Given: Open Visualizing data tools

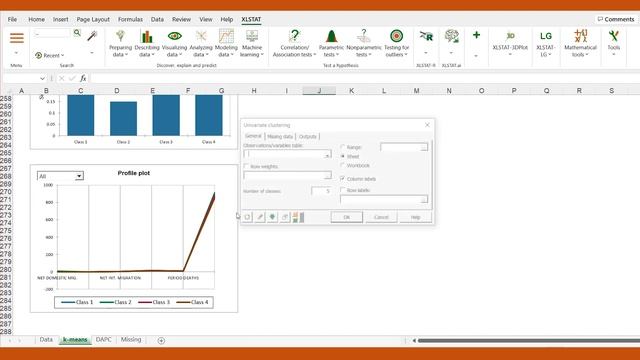Looking at the screenshot, I should point(174,43).
